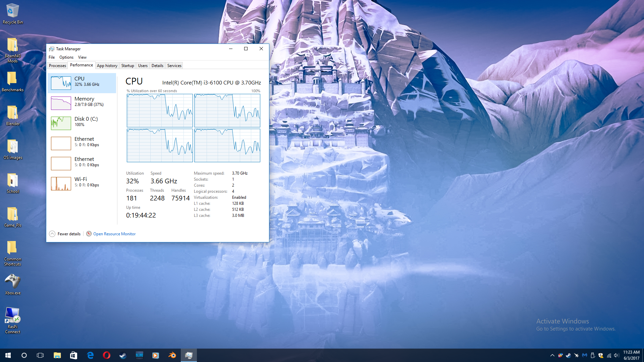644x362 pixels.
Task: Open Resource Monitor link
Action: [x=114, y=234]
